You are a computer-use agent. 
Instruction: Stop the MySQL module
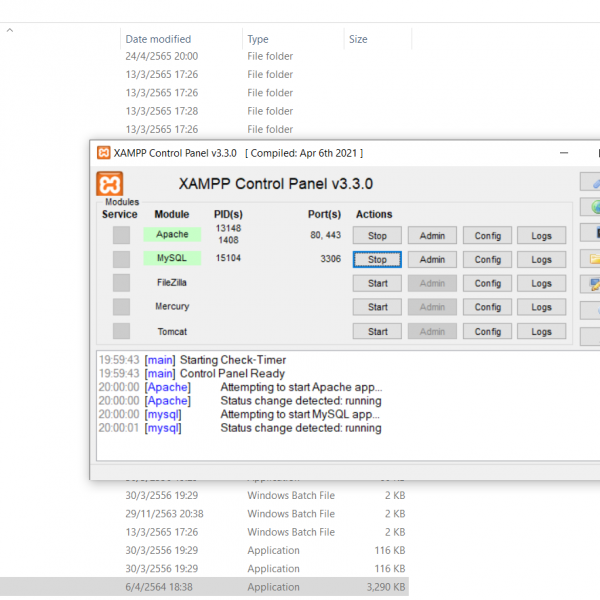point(377,260)
